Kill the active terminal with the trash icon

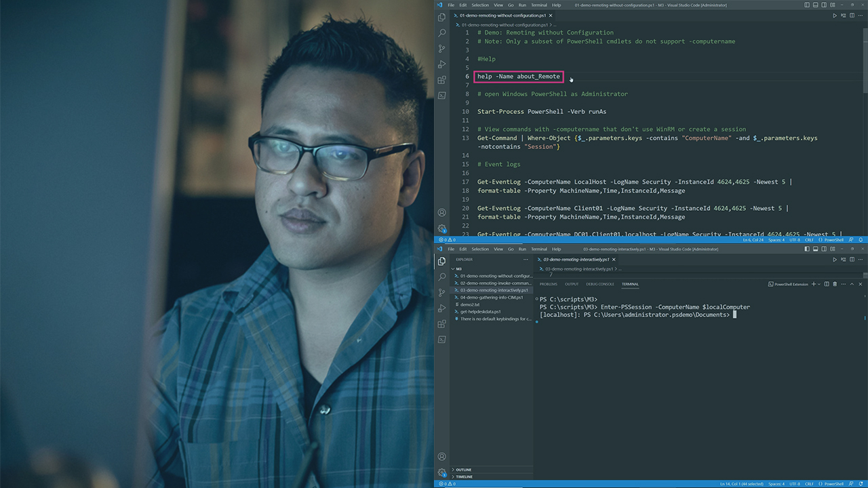pyautogui.click(x=835, y=284)
